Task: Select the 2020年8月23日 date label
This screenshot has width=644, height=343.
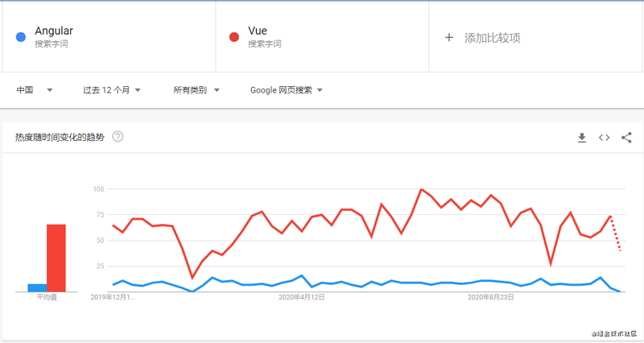Action: click(491, 297)
